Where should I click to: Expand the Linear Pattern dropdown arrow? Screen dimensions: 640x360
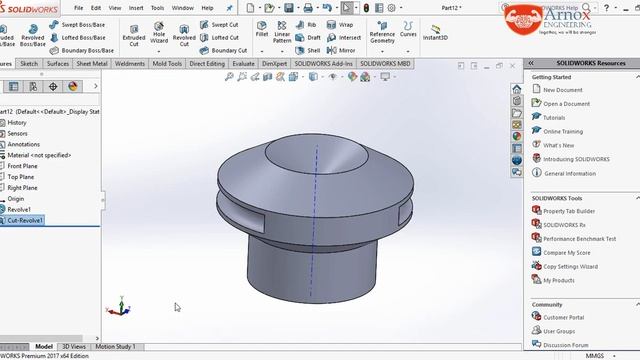(x=282, y=52)
